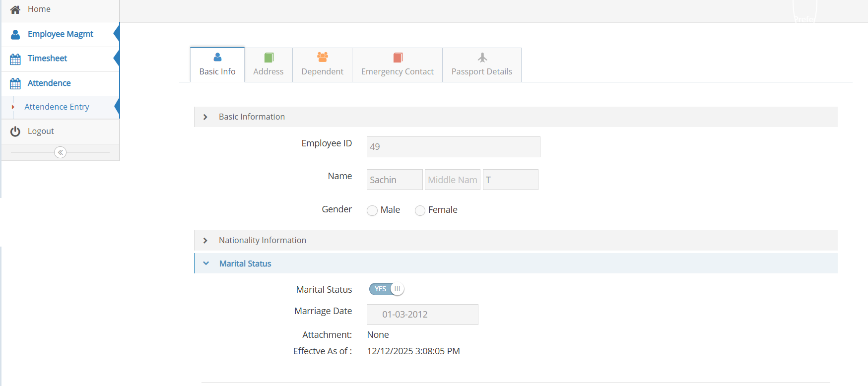Click the Middle Name input field
Image resolution: width=868 pixels, height=386 pixels.
click(x=452, y=180)
